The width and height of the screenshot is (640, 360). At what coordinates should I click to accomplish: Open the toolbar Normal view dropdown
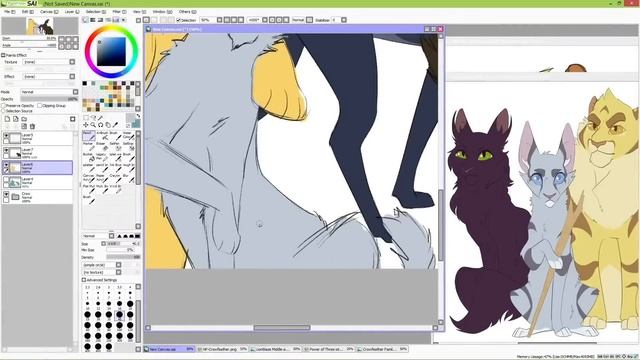[310, 20]
